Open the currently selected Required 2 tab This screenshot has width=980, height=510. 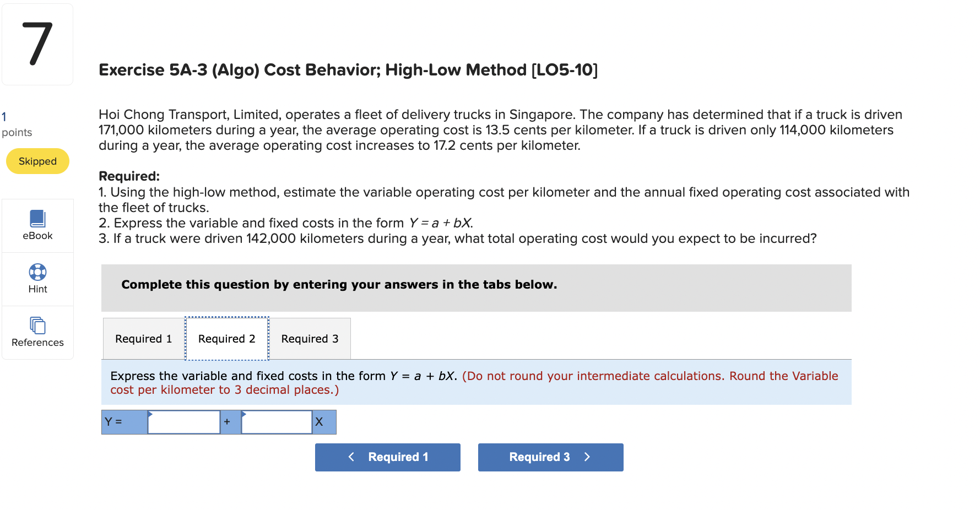[x=226, y=339]
